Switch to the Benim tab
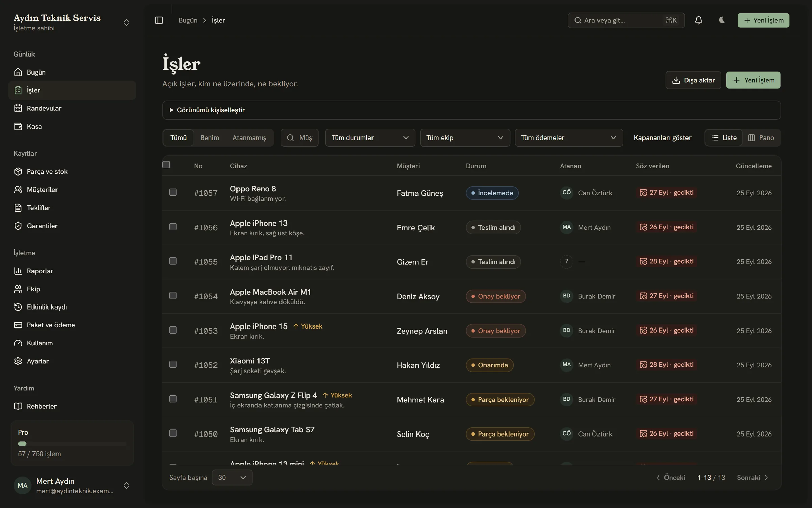 [x=209, y=138]
